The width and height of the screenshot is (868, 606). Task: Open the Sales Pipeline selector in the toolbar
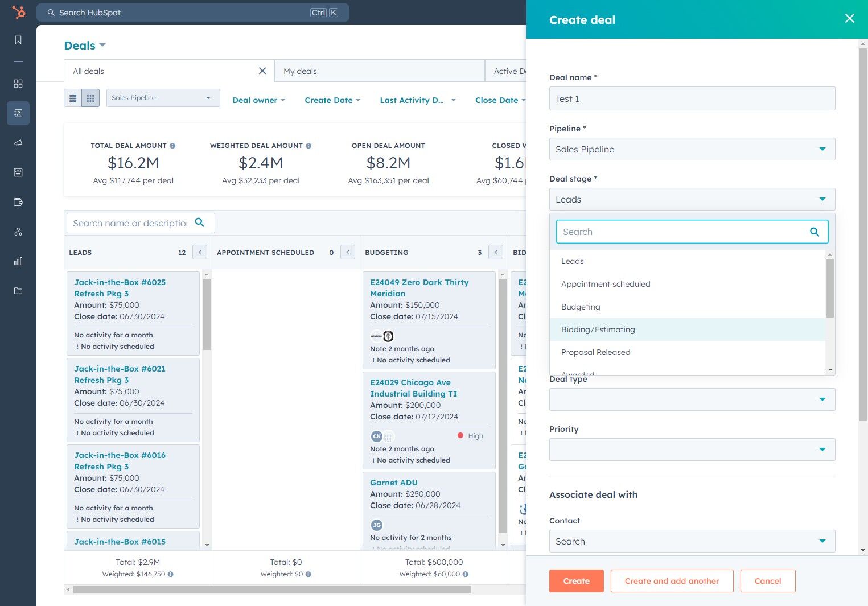[163, 98]
